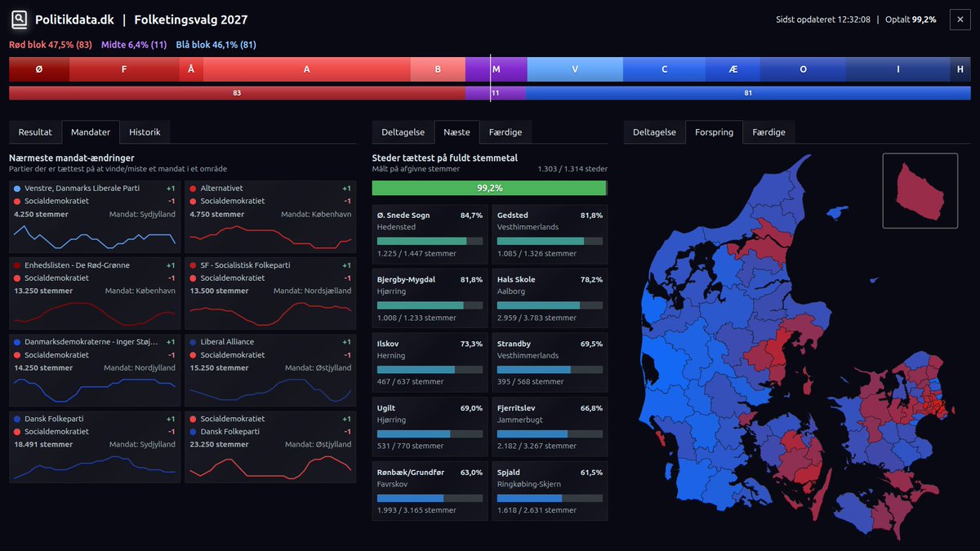Click party O segment in the bar

click(803, 69)
